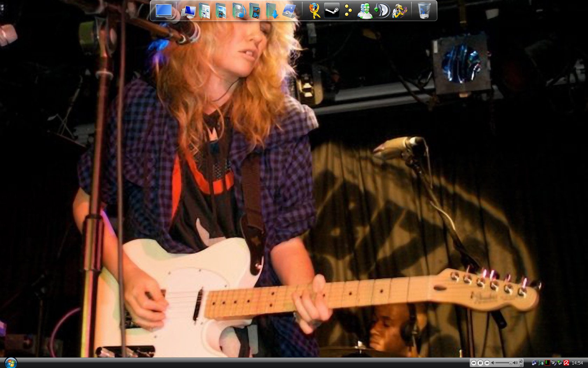Launch Steam from the dock
This screenshot has width=588, height=368.
point(331,11)
